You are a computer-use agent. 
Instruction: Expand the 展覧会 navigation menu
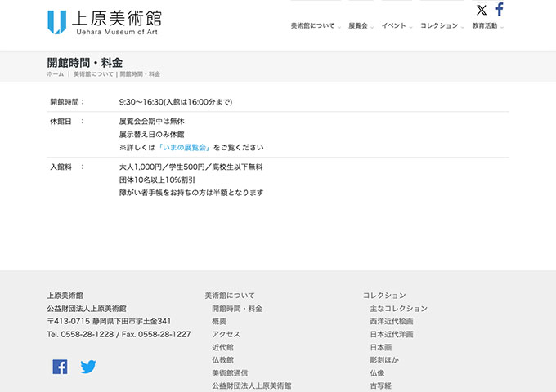358,26
